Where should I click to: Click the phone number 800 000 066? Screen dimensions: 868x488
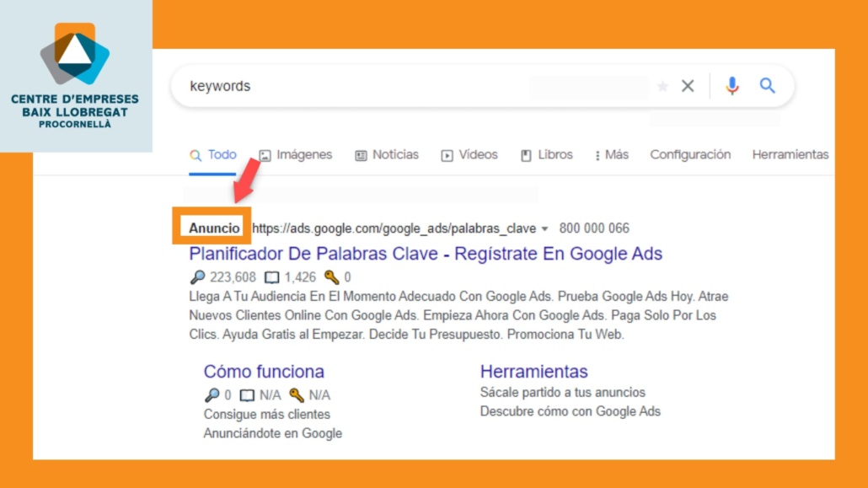(594, 228)
